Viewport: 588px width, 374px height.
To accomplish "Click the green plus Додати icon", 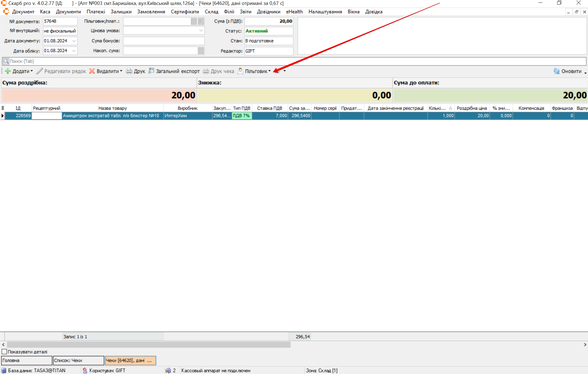I will pyautogui.click(x=8, y=71).
